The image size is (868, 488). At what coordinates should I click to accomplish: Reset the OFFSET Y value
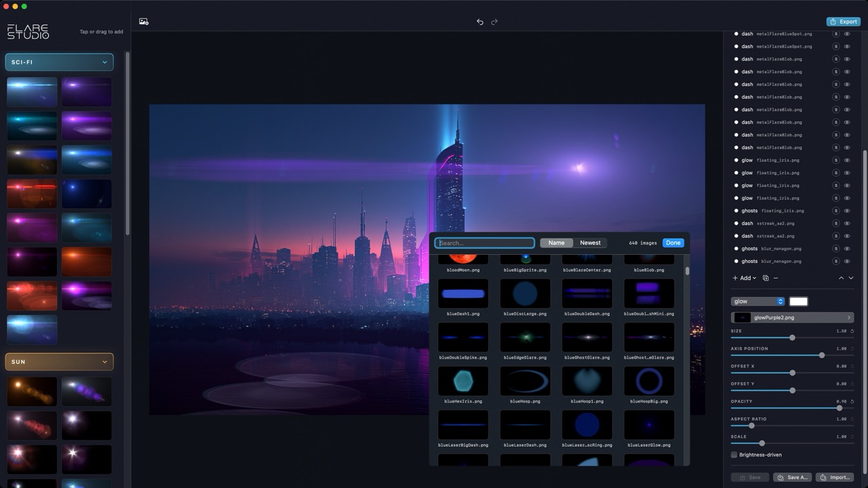tap(852, 384)
